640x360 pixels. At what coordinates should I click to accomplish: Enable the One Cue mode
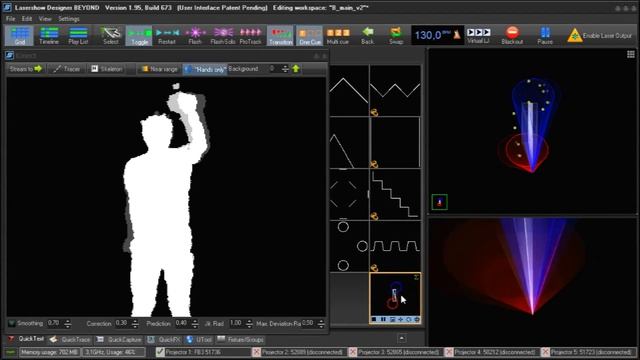point(309,36)
